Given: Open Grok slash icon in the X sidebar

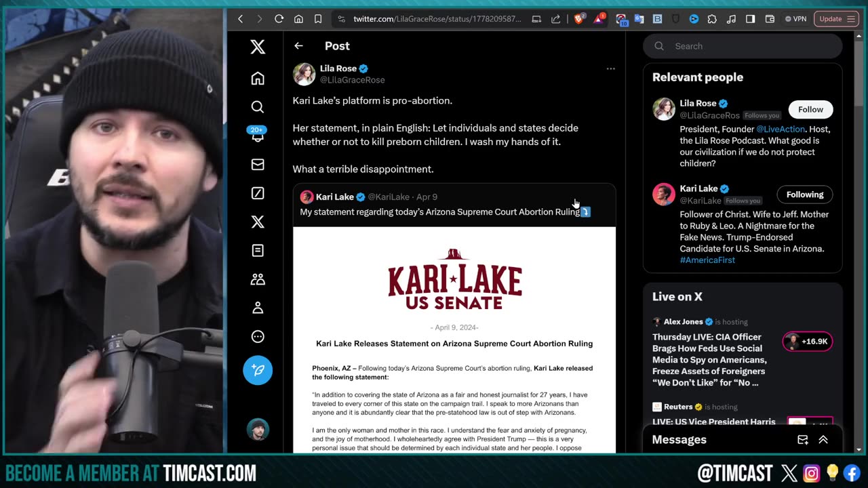Looking at the screenshot, I should (258, 193).
